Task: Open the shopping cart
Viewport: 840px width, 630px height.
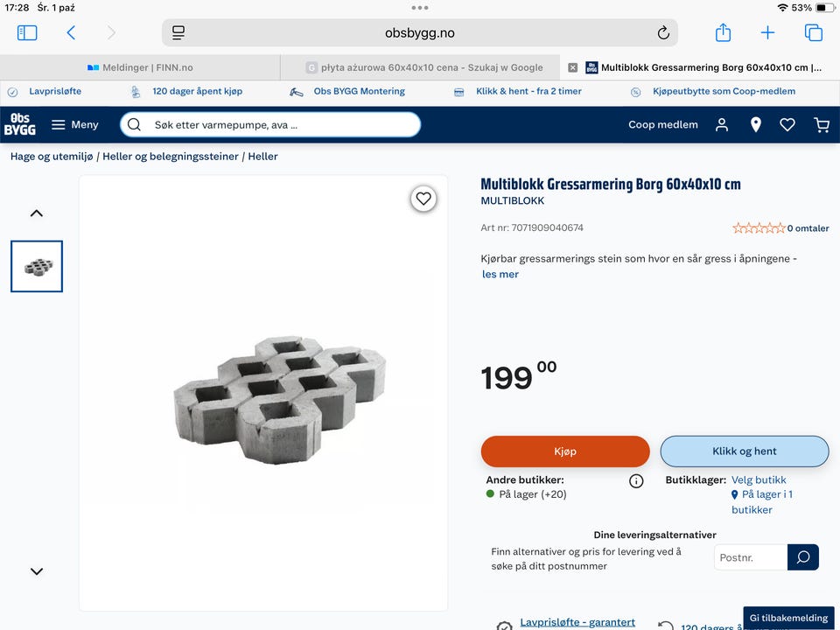Action: coord(821,125)
